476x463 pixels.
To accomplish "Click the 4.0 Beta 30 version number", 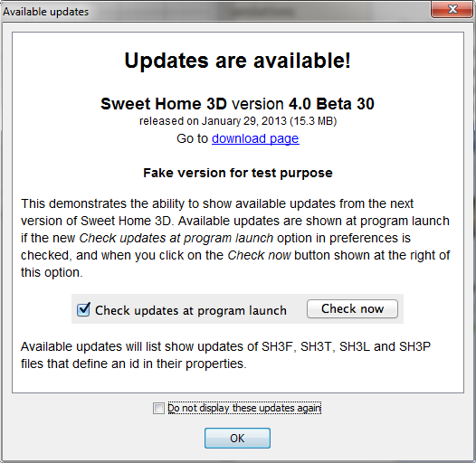I will click(x=331, y=104).
